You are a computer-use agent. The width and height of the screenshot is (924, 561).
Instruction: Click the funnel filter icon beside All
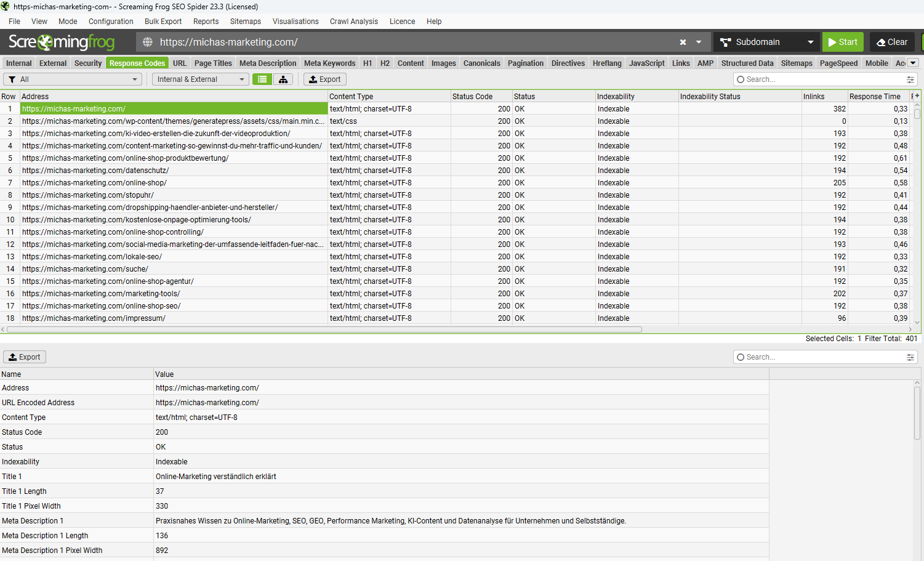click(12, 79)
